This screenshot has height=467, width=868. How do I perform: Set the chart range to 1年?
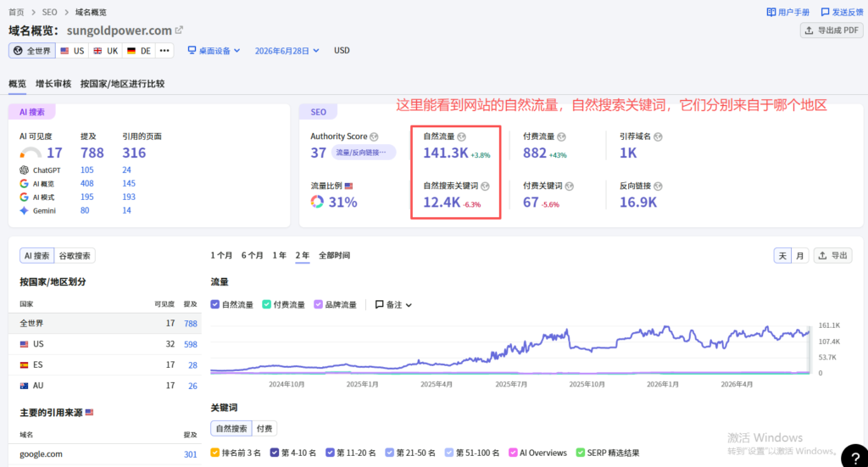click(279, 255)
